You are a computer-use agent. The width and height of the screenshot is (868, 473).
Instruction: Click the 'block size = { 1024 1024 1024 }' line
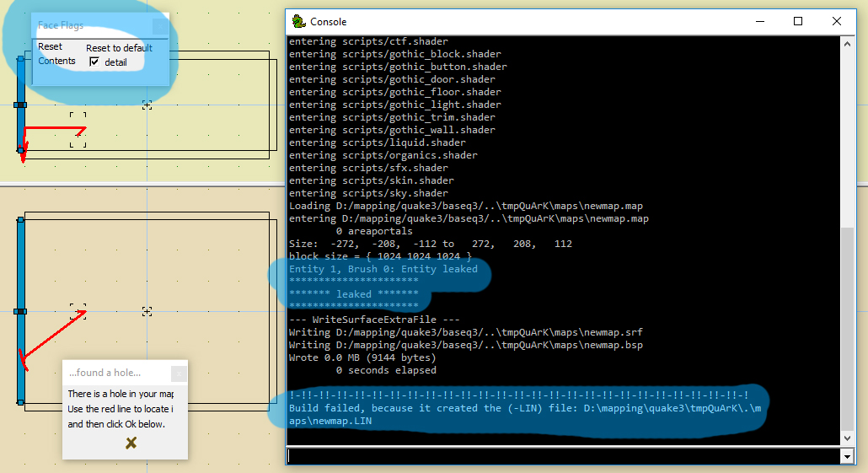380,256
